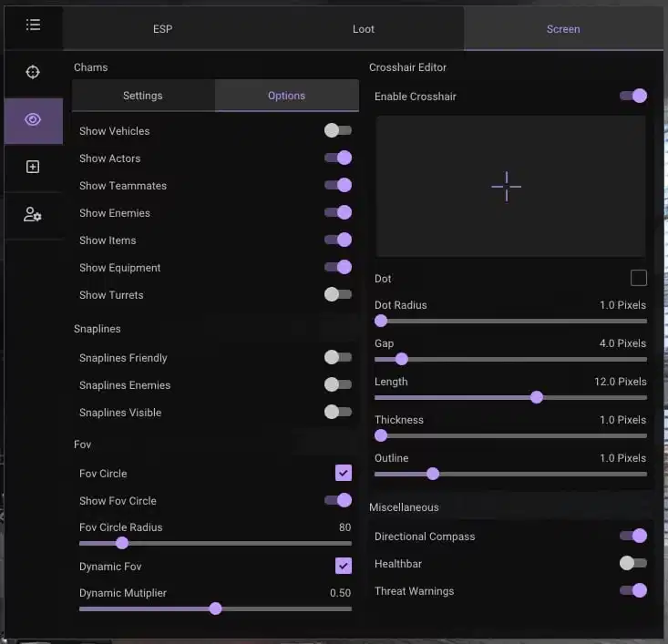Open the aimbot crosshair sidebar icon
The image size is (668, 644).
(33, 72)
